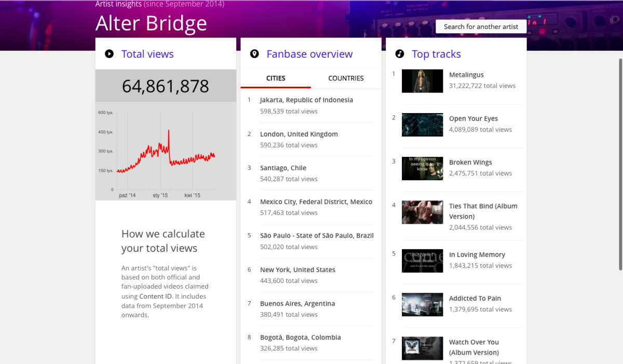The height and width of the screenshot is (364, 623).
Task: Select Bogotá, Bogota, Colombia city row
Action: point(310,342)
